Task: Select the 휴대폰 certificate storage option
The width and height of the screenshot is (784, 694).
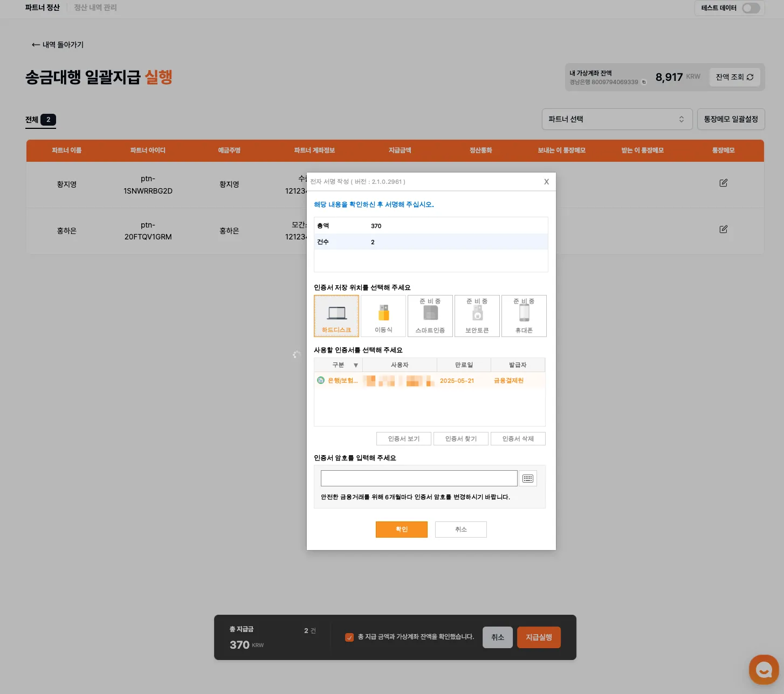Action: (524, 315)
